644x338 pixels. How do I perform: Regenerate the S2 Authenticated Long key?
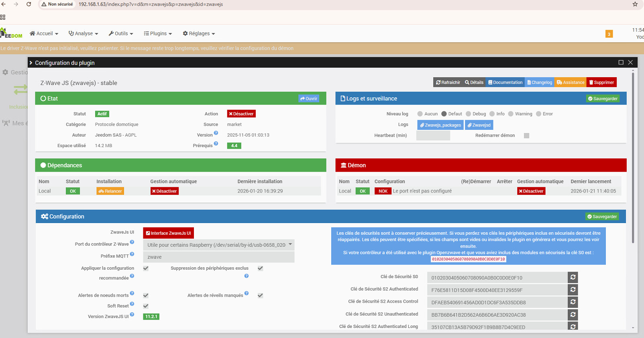point(573,327)
